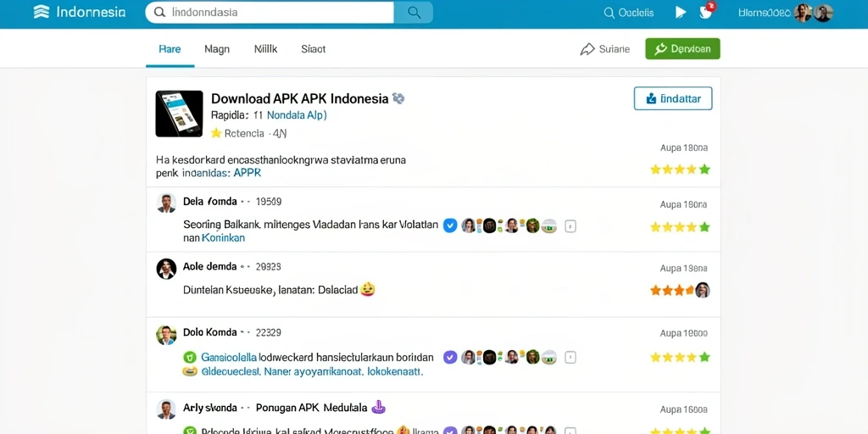Click the white play icon in header
The width and height of the screenshot is (868, 434).
pyautogui.click(x=681, y=12)
